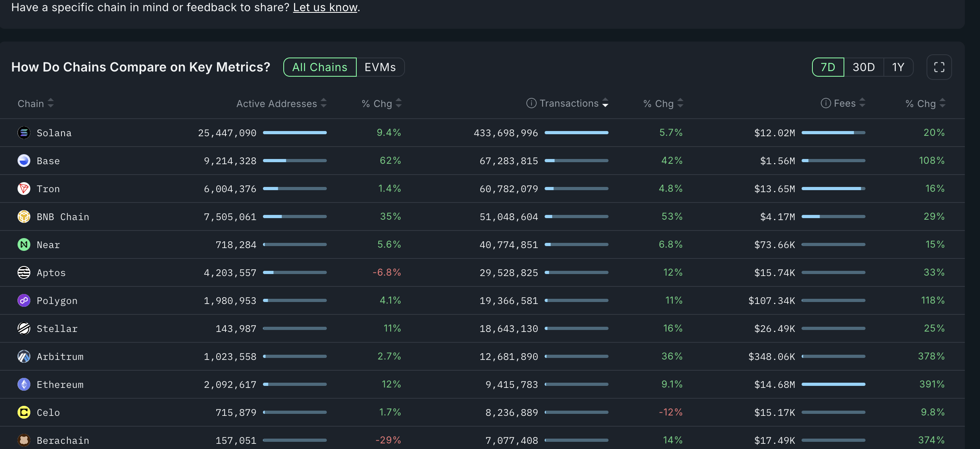Click Ethereum's fees progress bar
Image resolution: width=980 pixels, height=449 pixels.
834,384
